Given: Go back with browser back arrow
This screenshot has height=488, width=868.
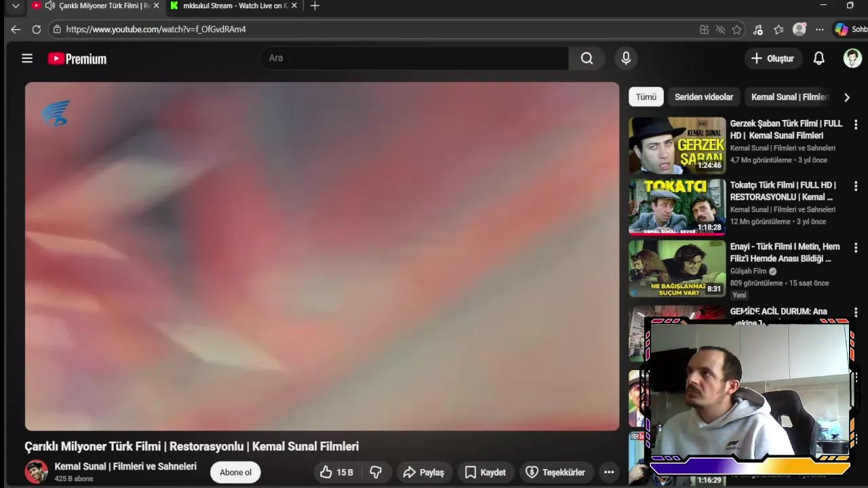Looking at the screenshot, I should pyautogui.click(x=16, y=29).
